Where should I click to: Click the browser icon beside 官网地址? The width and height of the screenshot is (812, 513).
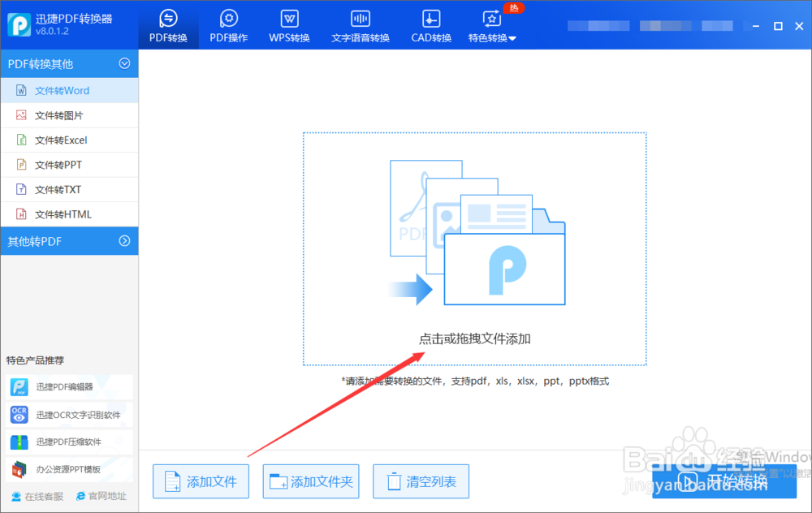pos(80,496)
